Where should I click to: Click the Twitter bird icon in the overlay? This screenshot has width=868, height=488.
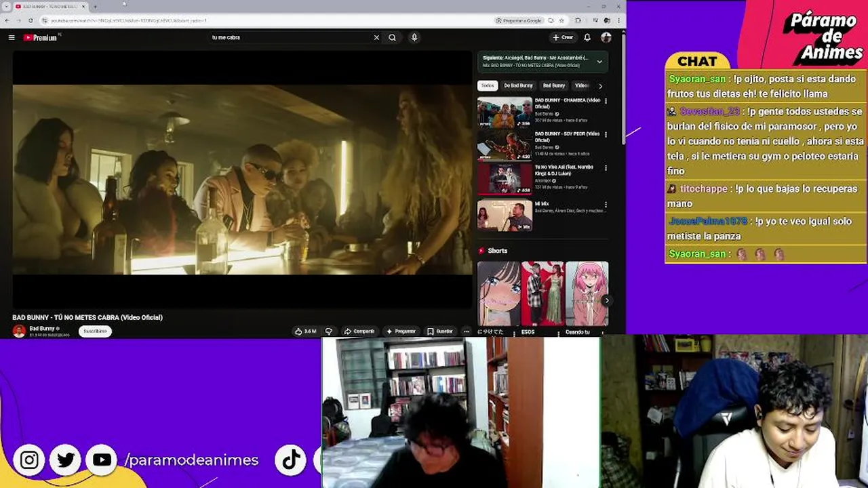(x=66, y=460)
